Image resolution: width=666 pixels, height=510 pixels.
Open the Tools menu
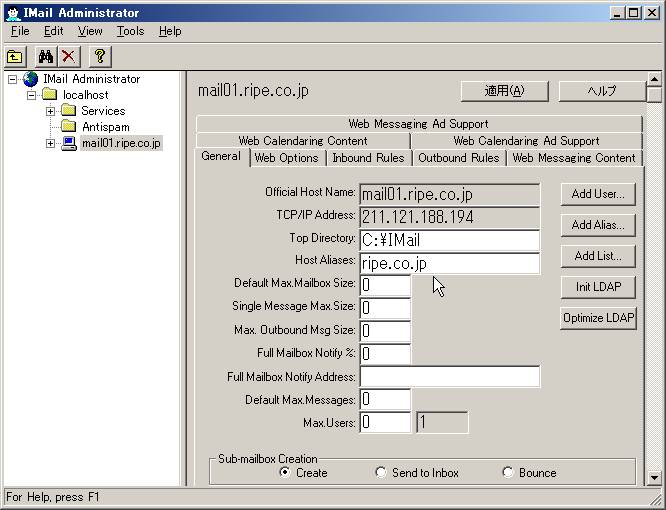131,31
